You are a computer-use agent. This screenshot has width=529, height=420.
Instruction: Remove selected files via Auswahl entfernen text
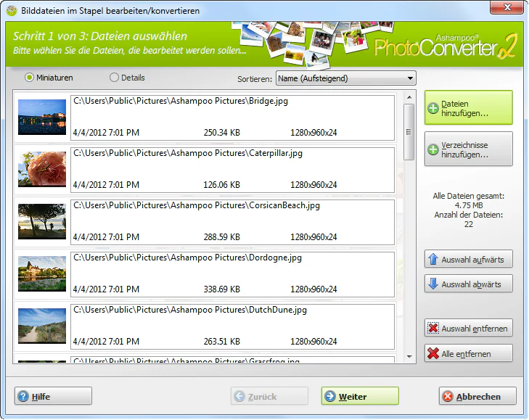tap(475, 329)
